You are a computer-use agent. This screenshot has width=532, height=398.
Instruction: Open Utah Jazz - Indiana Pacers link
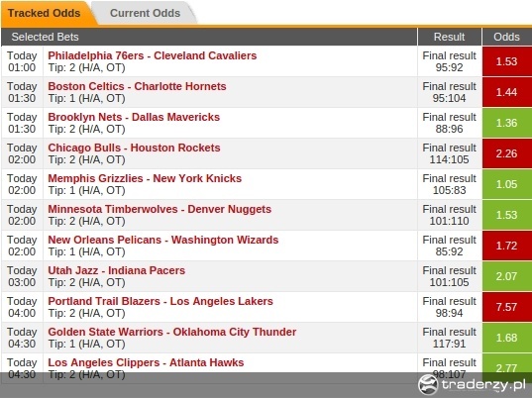(x=116, y=270)
